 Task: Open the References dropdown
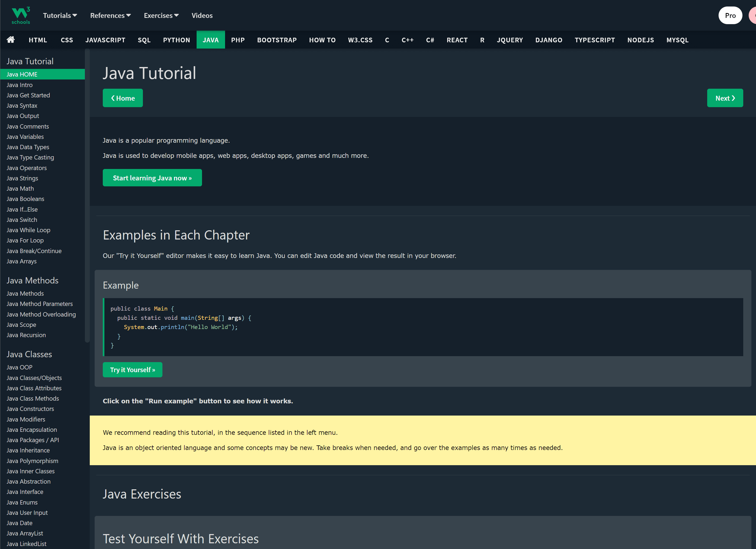coord(110,15)
